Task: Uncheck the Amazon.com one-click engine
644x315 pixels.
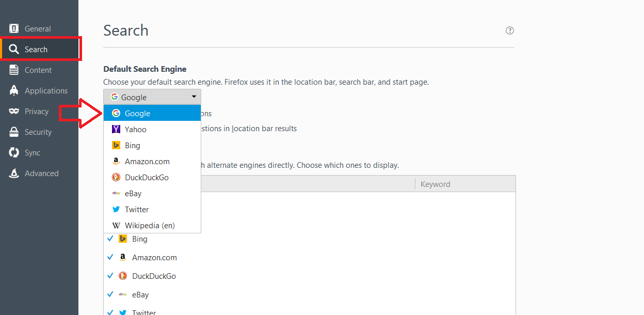Action: point(110,258)
